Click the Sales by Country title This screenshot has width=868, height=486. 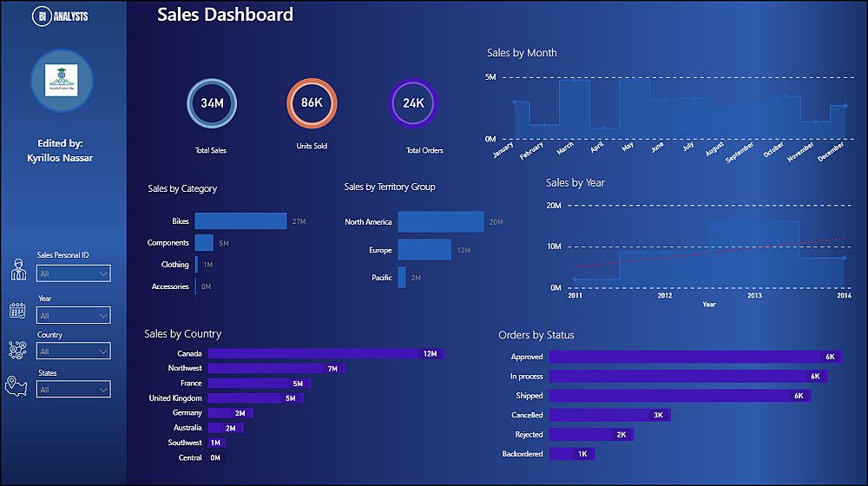pos(182,334)
